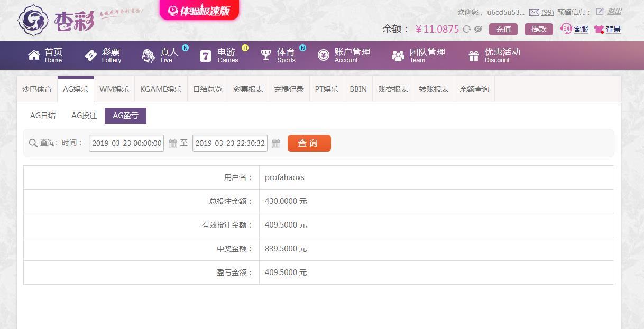Screen dimensions: 644x329
Task: Open the 充提记录 tab
Action: coord(289,89)
